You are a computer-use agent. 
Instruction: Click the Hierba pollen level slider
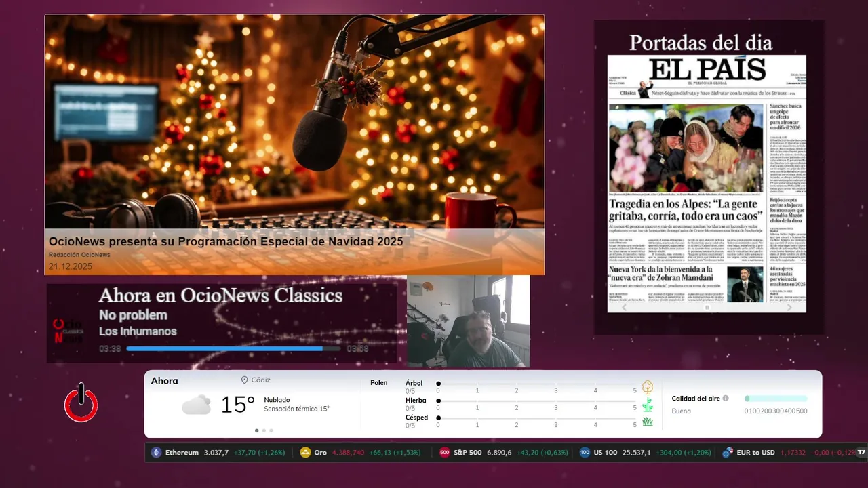[537, 401]
